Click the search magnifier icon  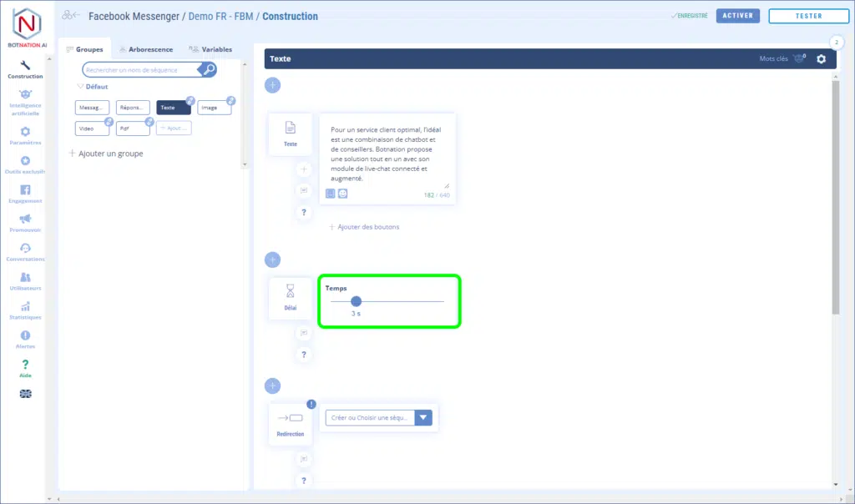(209, 70)
